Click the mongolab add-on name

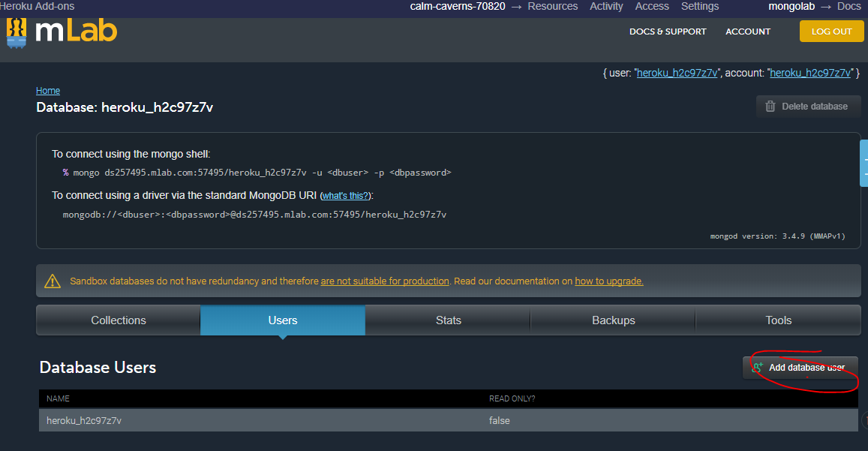791,6
